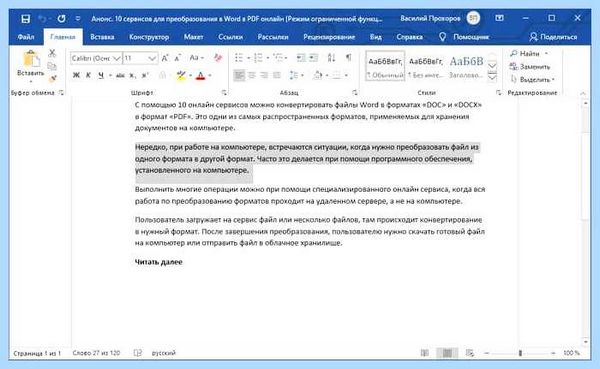This screenshot has width=600, height=369.
Task: Apply the Обычный style
Action: point(385,66)
